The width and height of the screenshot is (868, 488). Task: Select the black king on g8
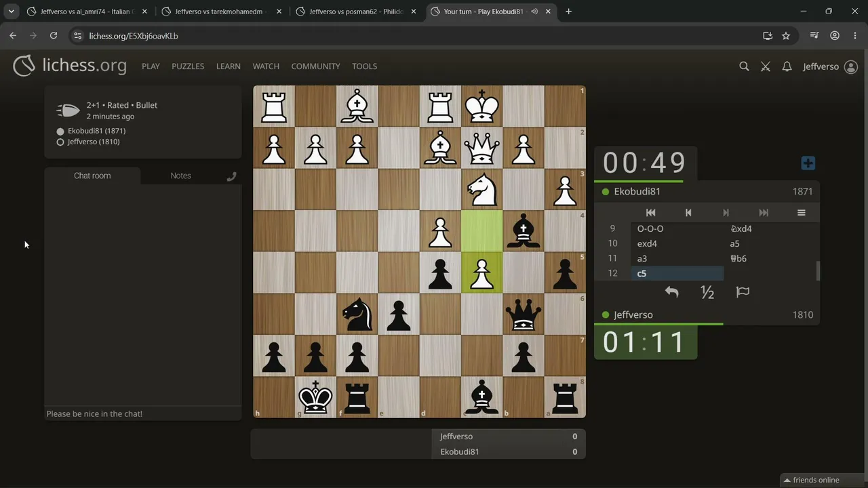click(x=315, y=397)
